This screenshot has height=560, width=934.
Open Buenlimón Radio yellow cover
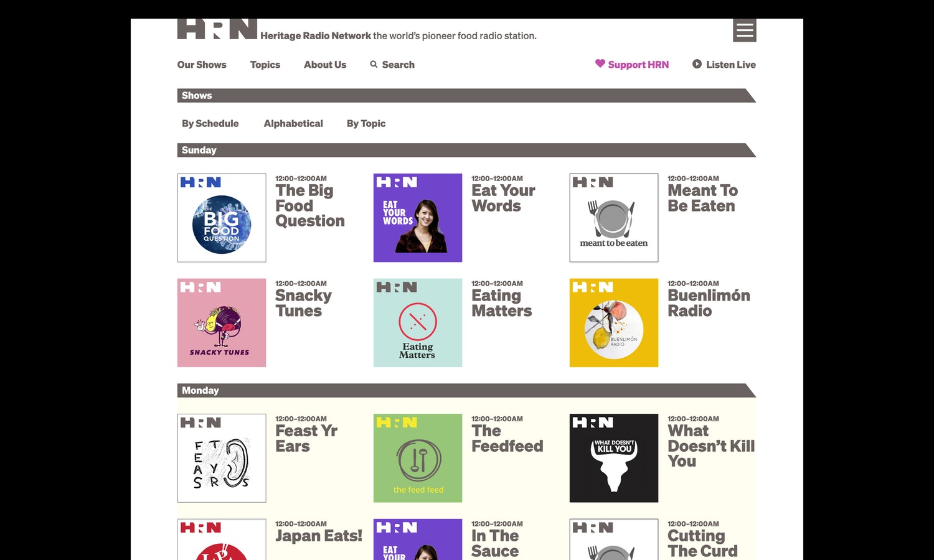(614, 322)
